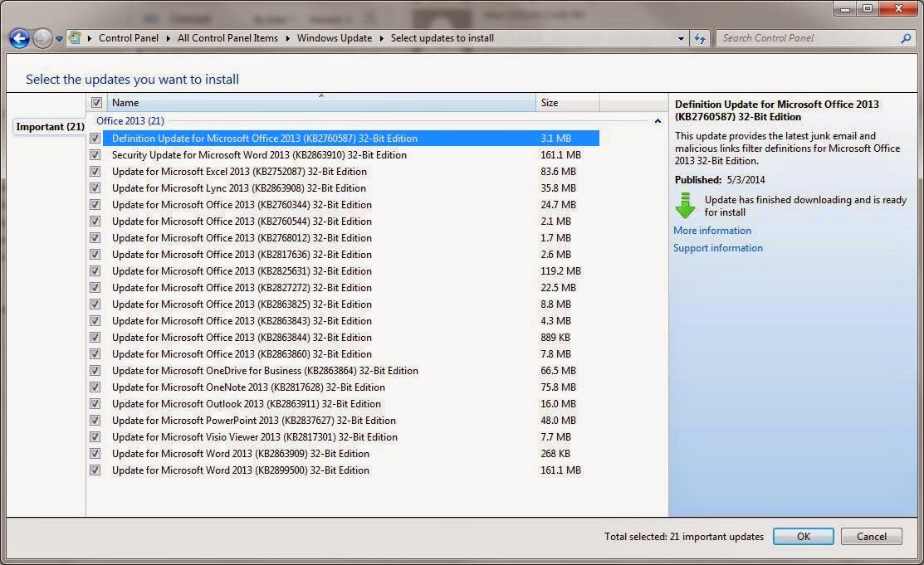The width and height of the screenshot is (924, 565).
Task: Click the 119.2 MB size value
Action: (x=560, y=271)
